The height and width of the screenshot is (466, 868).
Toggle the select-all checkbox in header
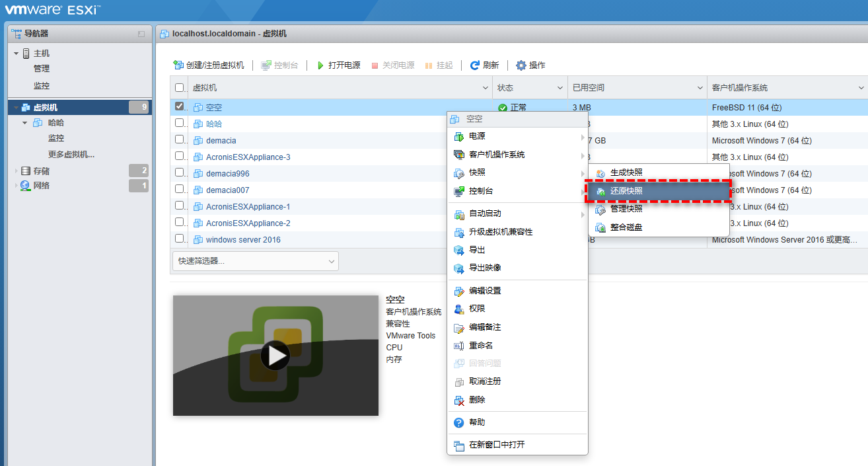click(x=180, y=87)
